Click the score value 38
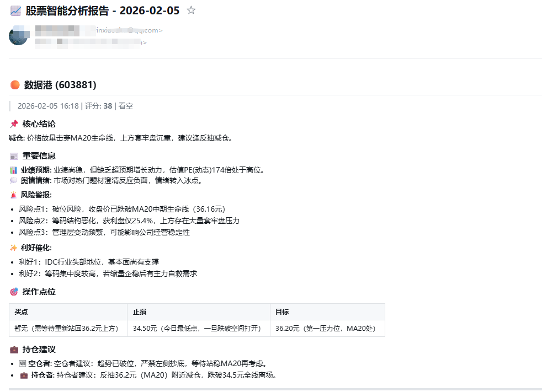This screenshot has width=542, height=392. (108, 106)
